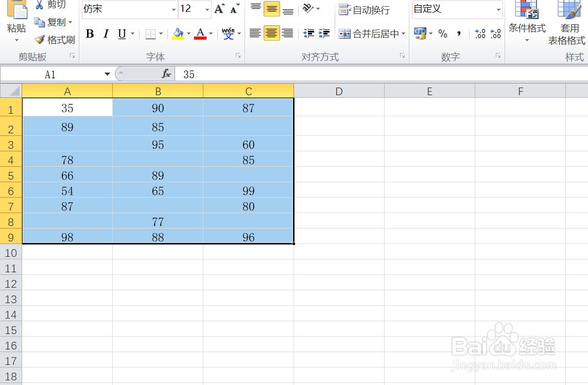The width and height of the screenshot is (588, 385).
Task: Toggle bold formatting
Action: pos(90,34)
